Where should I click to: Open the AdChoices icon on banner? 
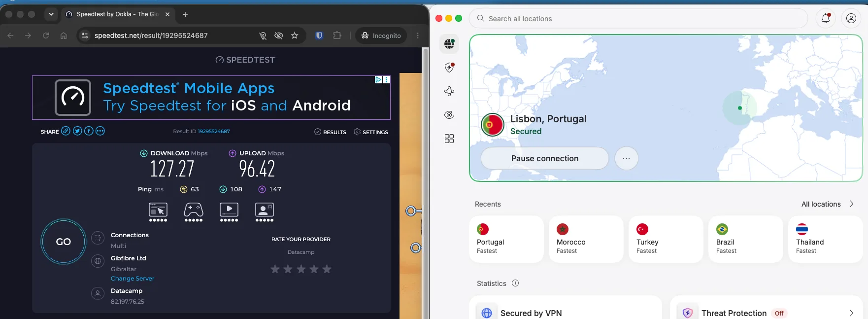(x=378, y=79)
